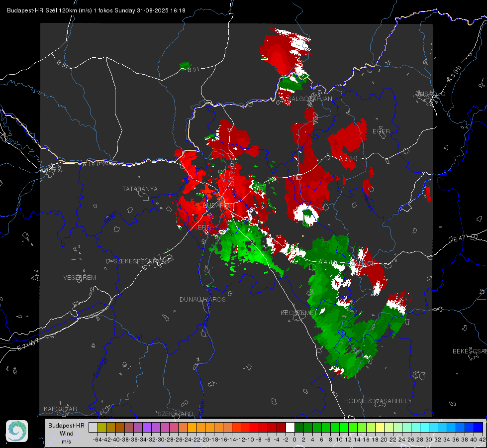The image size is (487, 448).
Task: Click the ÉRD city label
Action: [x=204, y=227]
